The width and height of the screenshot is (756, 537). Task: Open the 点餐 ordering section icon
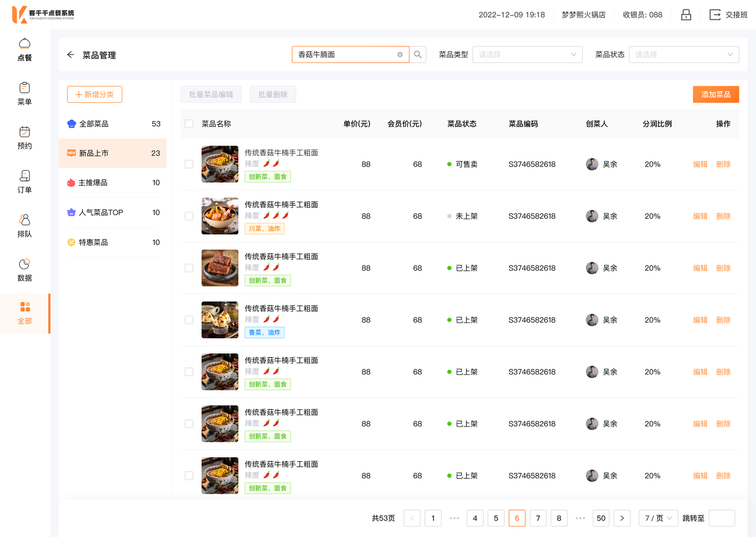click(24, 44)
